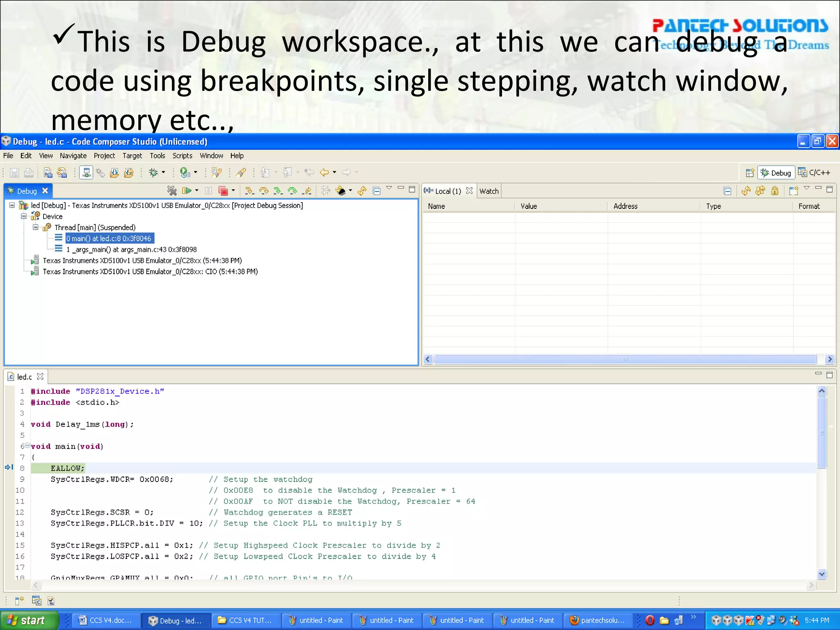Click the Run/Resume icon in the Debug view

click(187, 191)
